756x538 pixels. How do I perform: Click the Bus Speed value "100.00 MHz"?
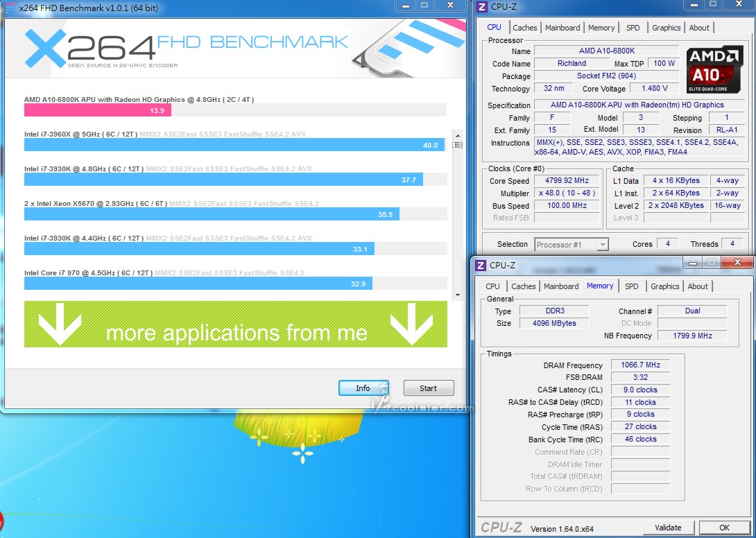point(567,206)
